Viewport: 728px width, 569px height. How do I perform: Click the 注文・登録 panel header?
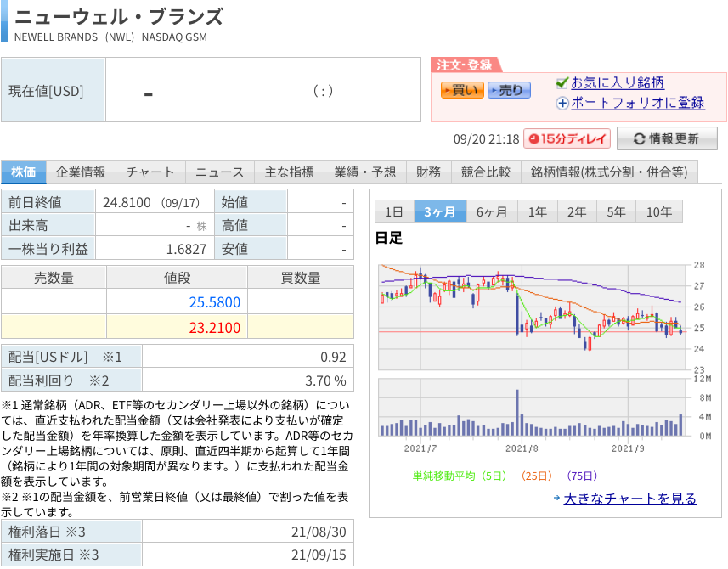(465, 65)
